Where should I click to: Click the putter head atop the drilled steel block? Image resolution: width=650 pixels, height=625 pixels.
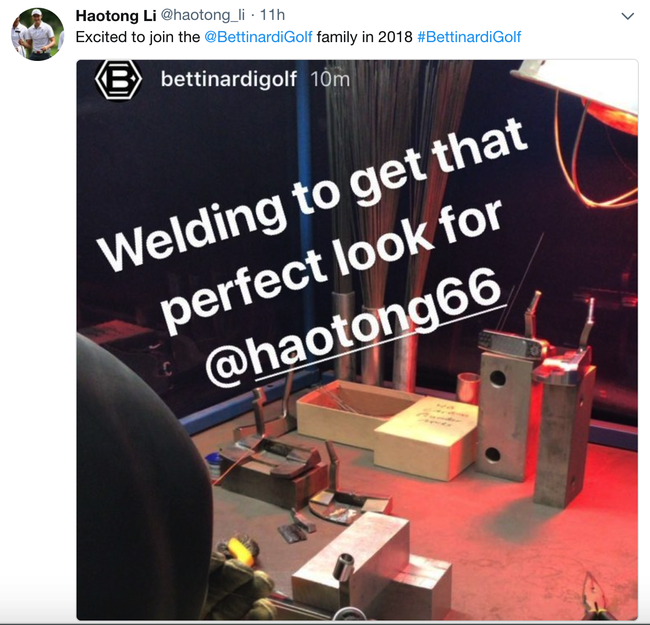click(x=514, y=342)
